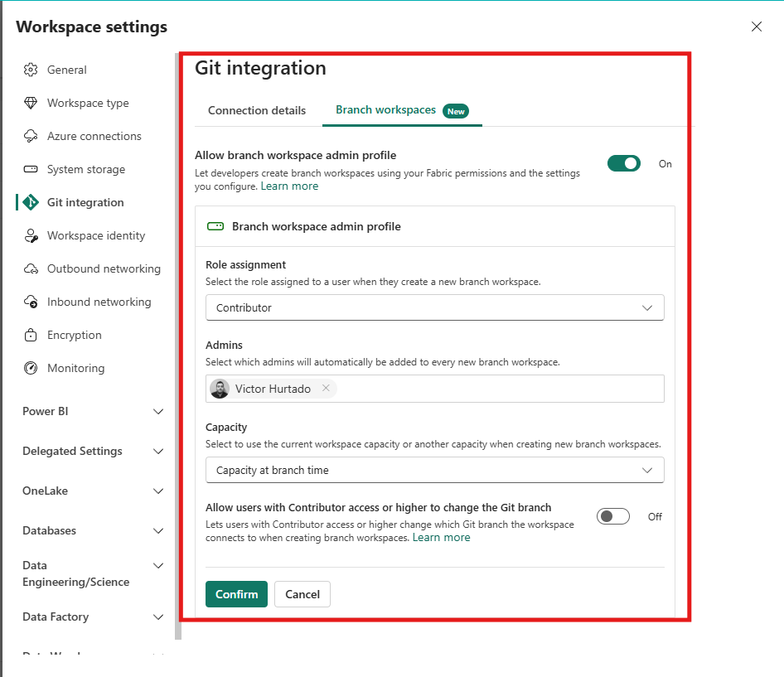Click the Workspace identity person icon
This screenshot has width=784, height=677.
[x=31, y=235]
